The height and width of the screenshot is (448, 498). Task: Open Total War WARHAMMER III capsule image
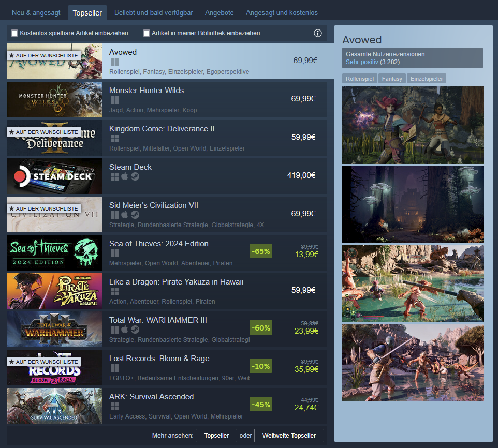(x=54, y=330)
